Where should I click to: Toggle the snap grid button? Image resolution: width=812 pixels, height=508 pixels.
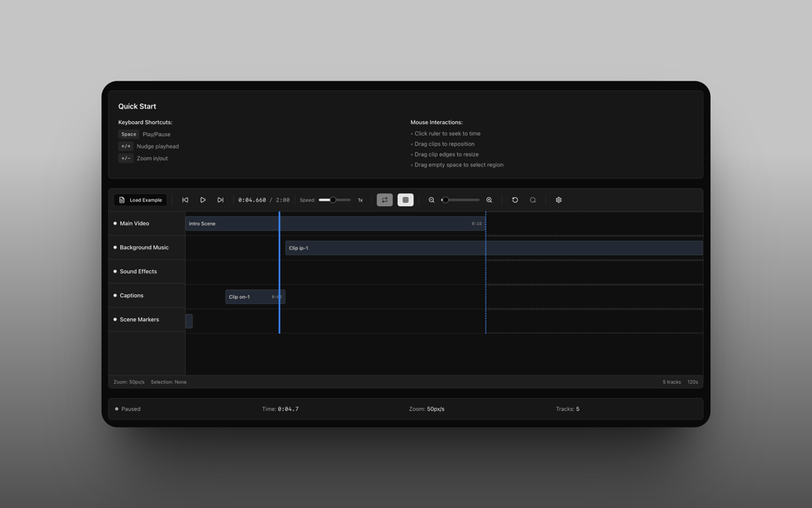pyautogui.click(x=405, y=200)
